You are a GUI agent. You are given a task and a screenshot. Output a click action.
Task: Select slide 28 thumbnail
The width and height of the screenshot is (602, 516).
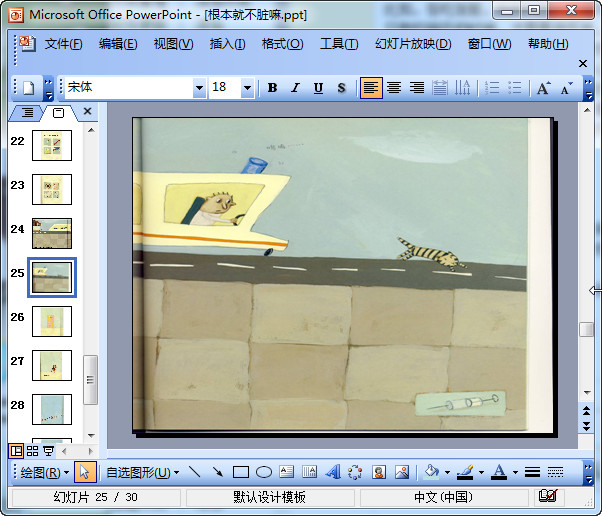pyautogui.click(x=52, y=409)
